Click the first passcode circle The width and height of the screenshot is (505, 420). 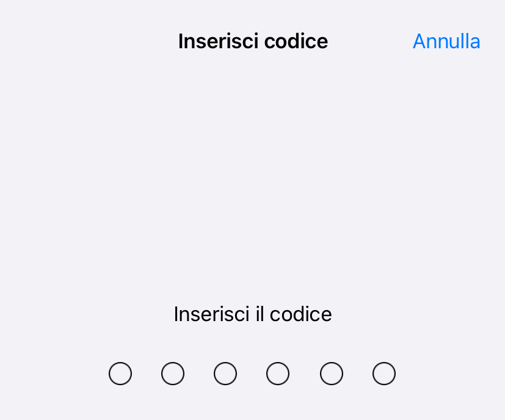[x=120, y=374]
